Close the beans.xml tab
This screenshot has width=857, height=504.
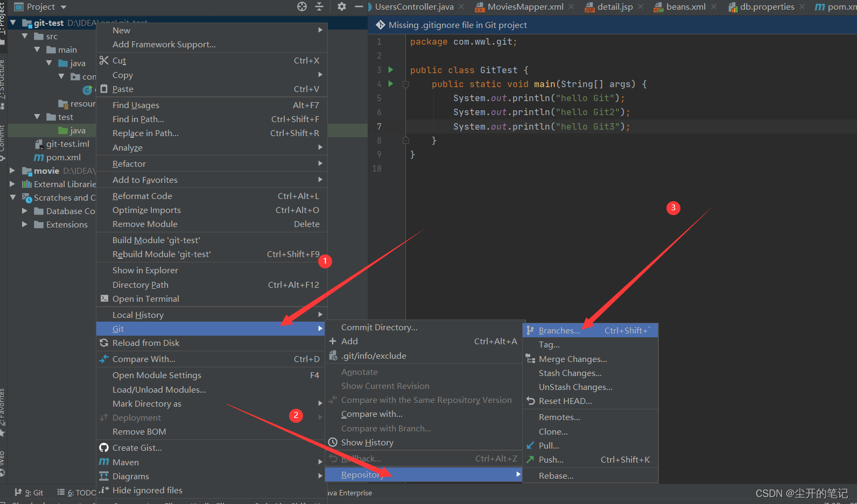pos(714,6)
